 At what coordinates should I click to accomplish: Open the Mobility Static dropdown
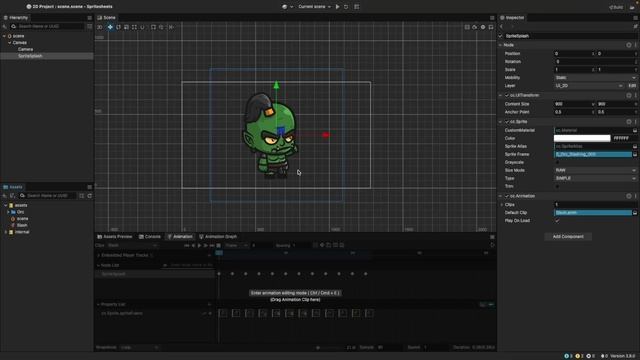click(x=595, y=78)
